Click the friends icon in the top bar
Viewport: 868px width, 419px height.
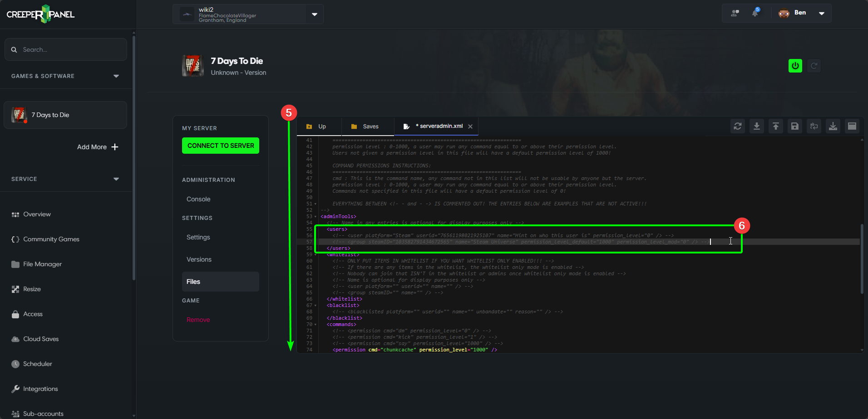(x=735, y=13)
